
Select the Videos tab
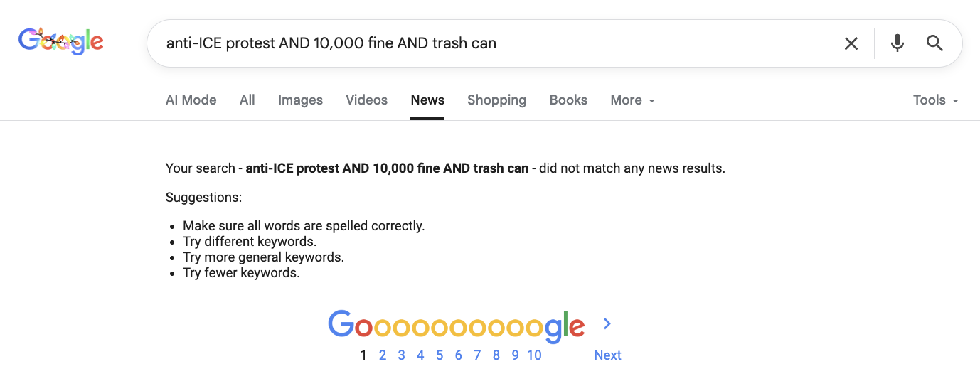coord(366,100)
